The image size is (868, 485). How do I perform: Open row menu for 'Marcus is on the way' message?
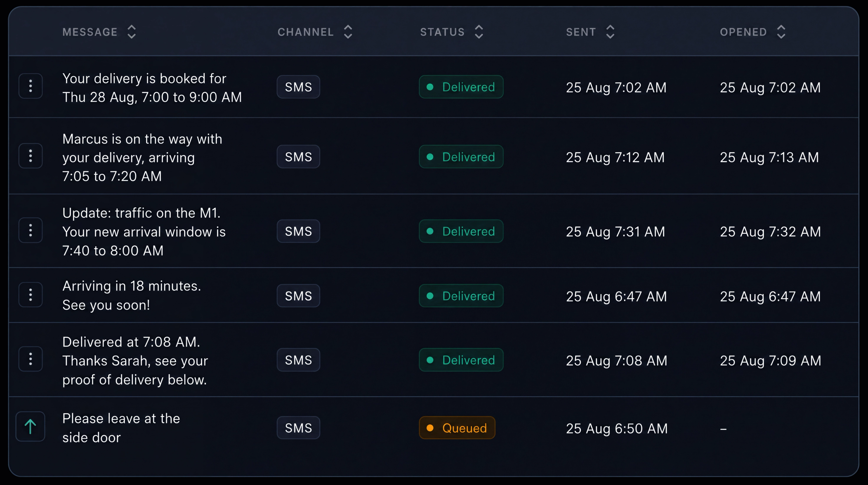tap(31, 156)
